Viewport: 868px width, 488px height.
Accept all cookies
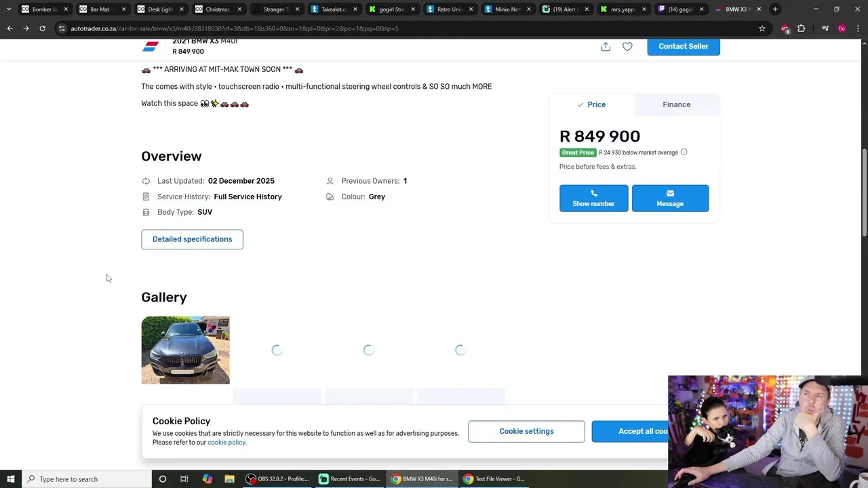click(x=630, y=431)
